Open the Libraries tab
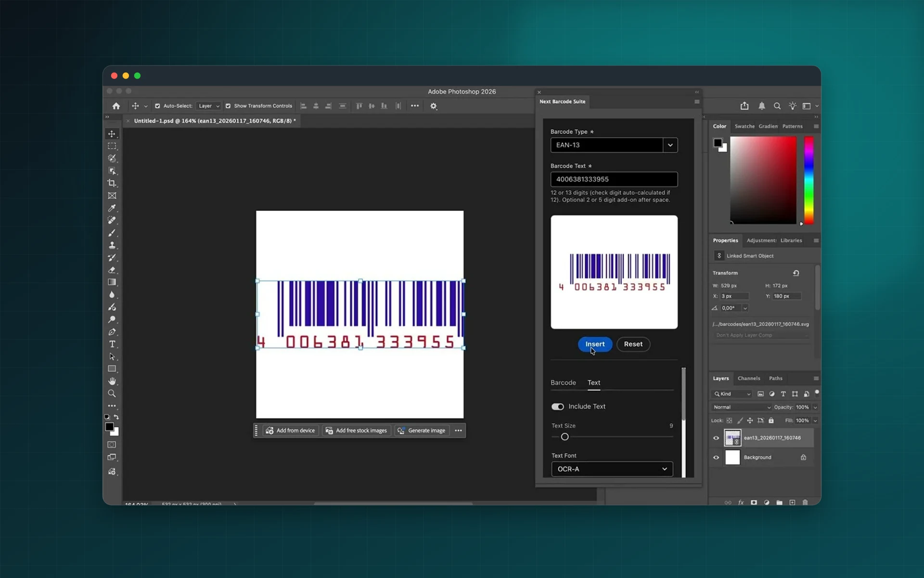This screenshot has height=578, width=924. pyautogui.click(x=791, y=240)
